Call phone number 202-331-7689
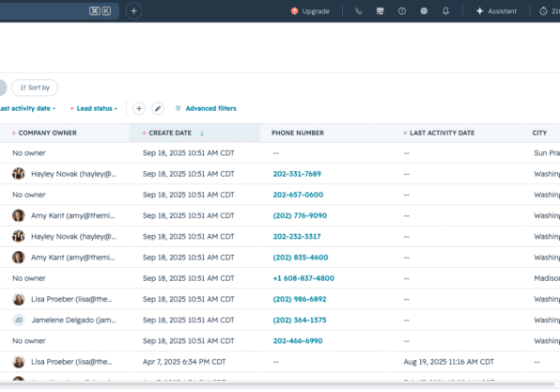This screenshot has height=392, width=560. pyautogui.click(x=297, y=174)
